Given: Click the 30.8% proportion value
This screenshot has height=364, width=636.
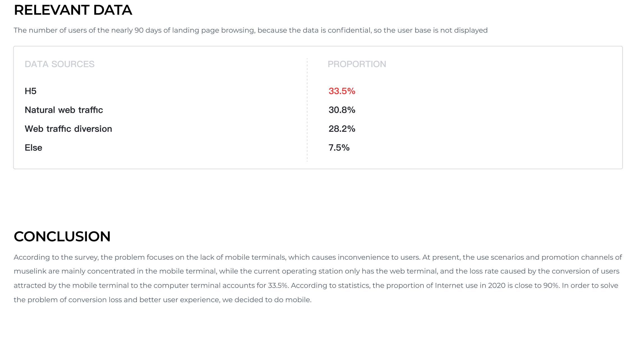Looking at the screenshot, I should click(x=342, y=110).
